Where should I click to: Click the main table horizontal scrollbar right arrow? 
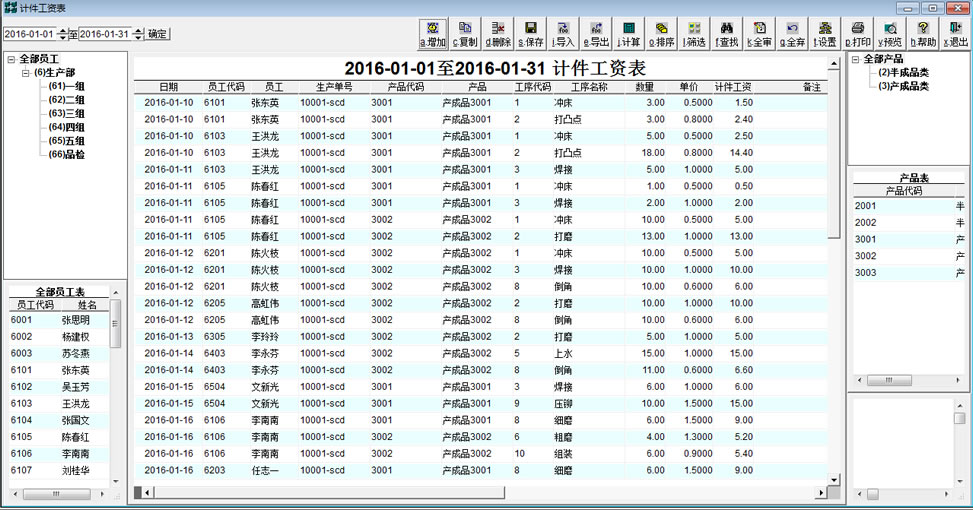822,493
